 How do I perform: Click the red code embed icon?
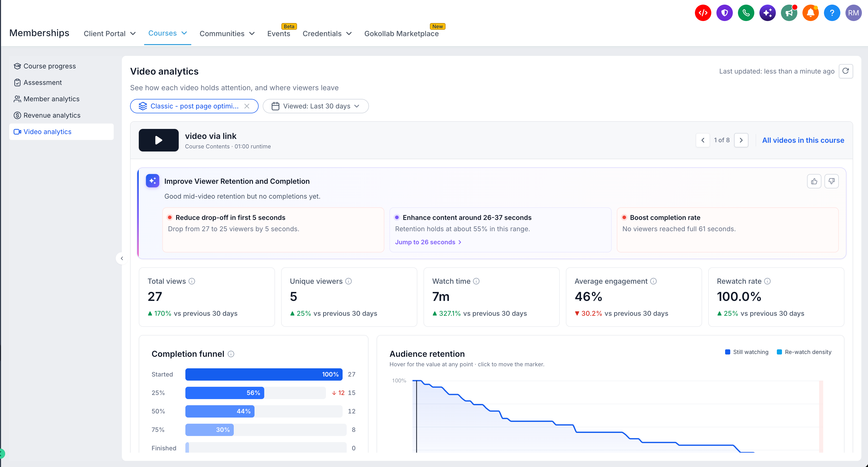[x=703, y=13]
